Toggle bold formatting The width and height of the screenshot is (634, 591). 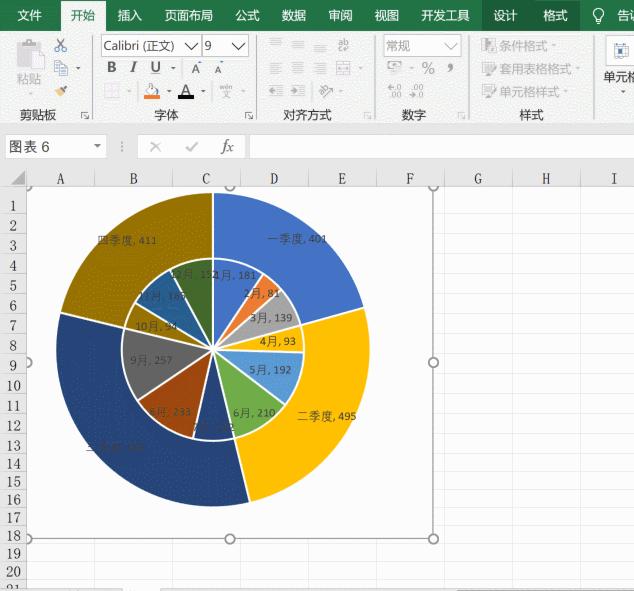coord(112,68)
